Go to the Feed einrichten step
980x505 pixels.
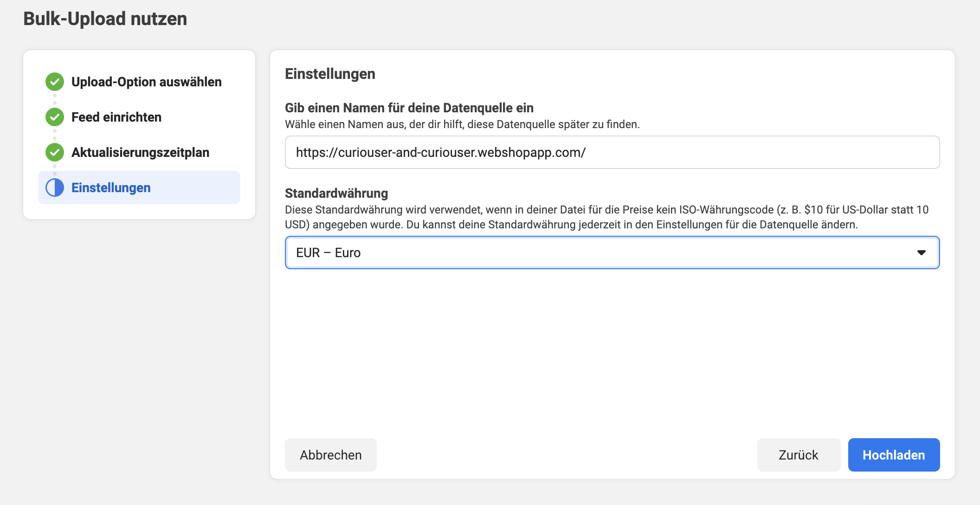point(116,117)
